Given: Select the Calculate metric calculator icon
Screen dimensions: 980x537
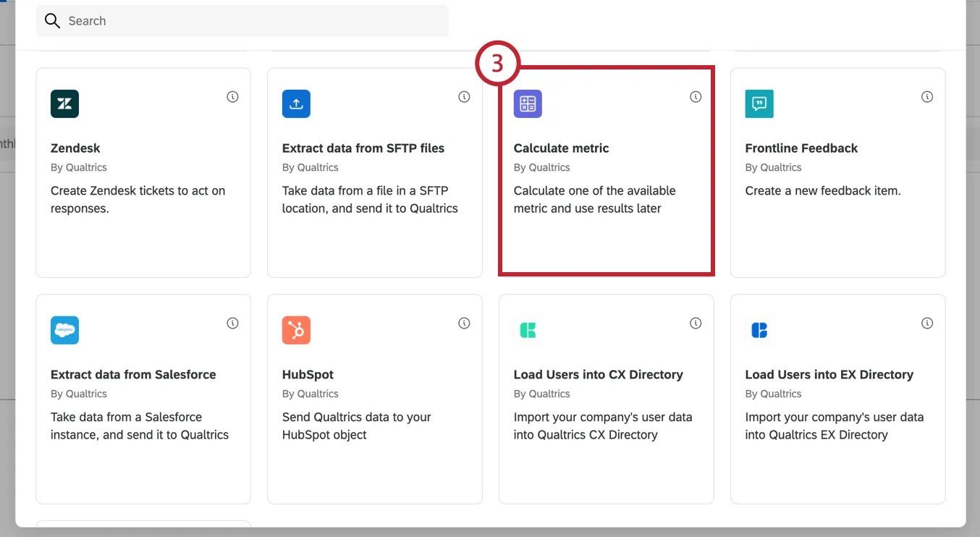Looking at the screenshot, I should (528, 103).
